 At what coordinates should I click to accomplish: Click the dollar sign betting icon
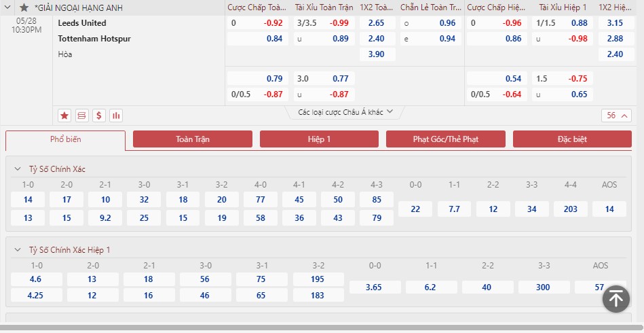[99, 116]
